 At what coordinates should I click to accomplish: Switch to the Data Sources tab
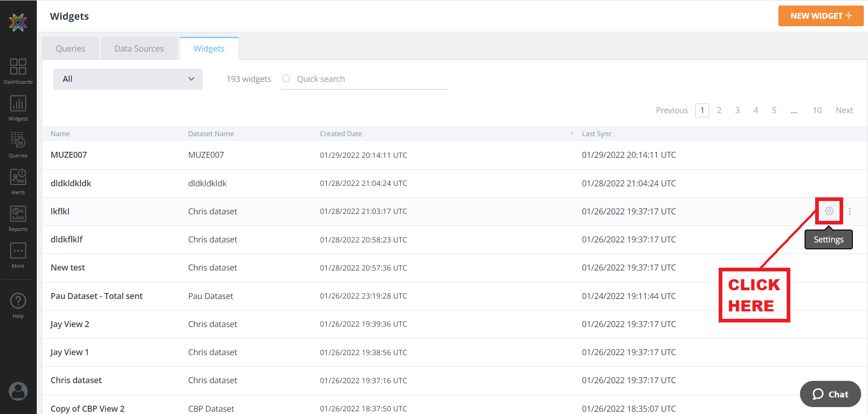coord(139,49)
